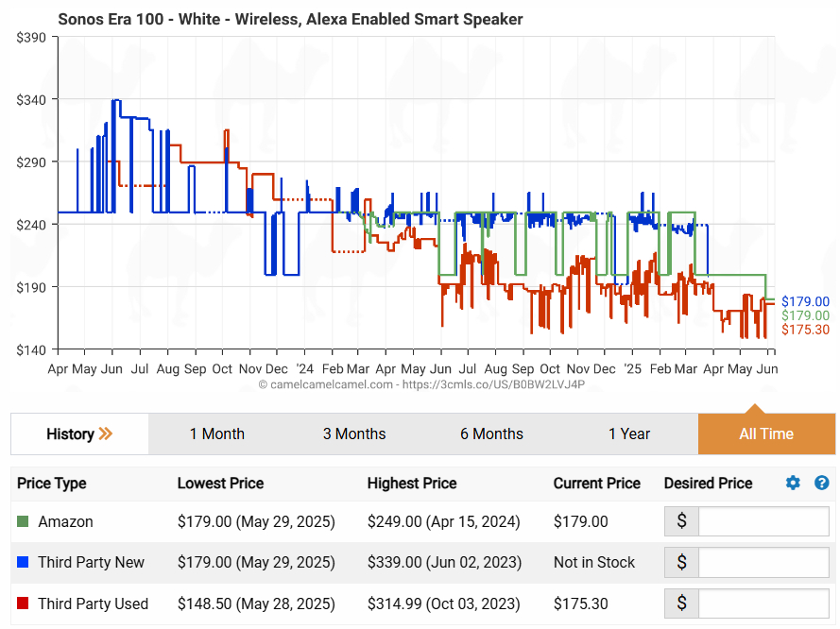Select the 1 Month range tab

coord(216,434)
